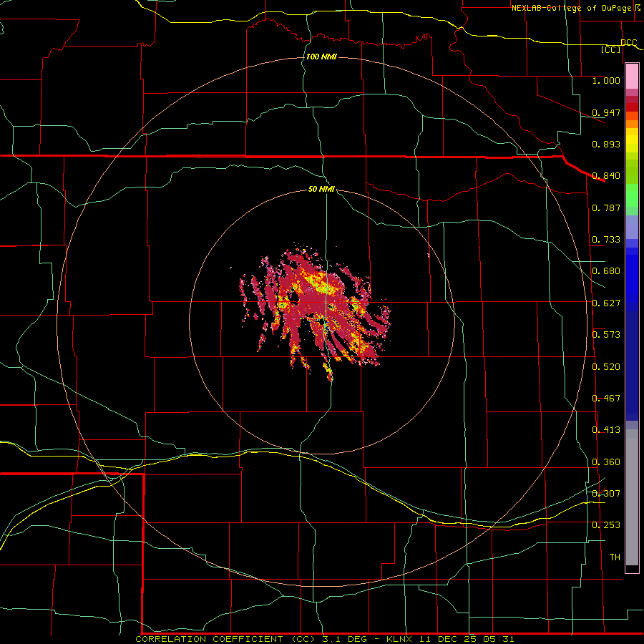Click the 100 NMI range ring label

point(321,57)
